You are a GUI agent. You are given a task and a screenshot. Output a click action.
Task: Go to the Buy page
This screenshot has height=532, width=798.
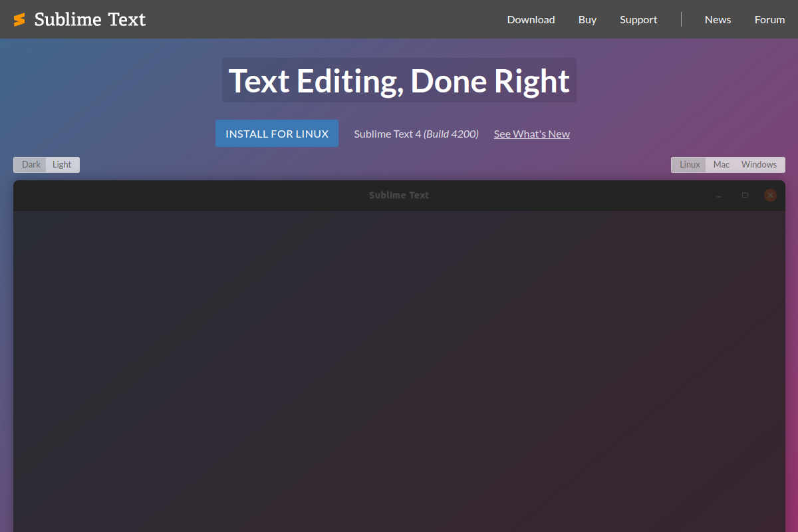587,19
